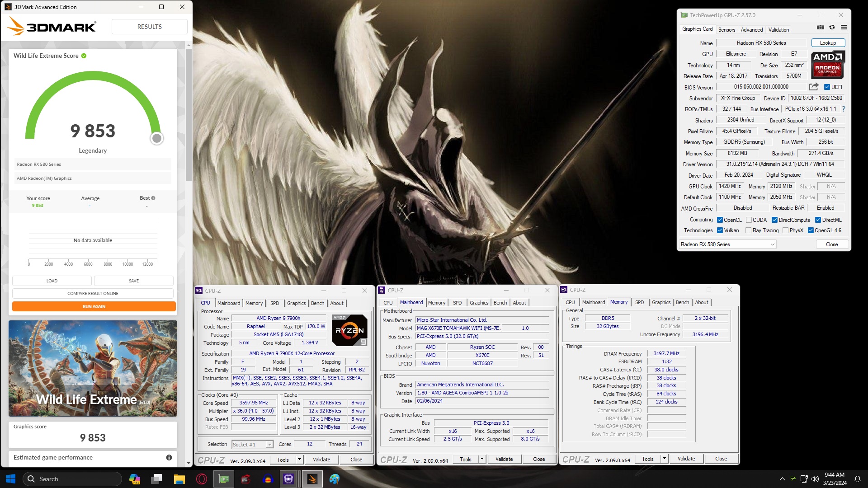Toggle DirectCompute checkbox
The height and width of the screenshot is (488, 868).
774,220
